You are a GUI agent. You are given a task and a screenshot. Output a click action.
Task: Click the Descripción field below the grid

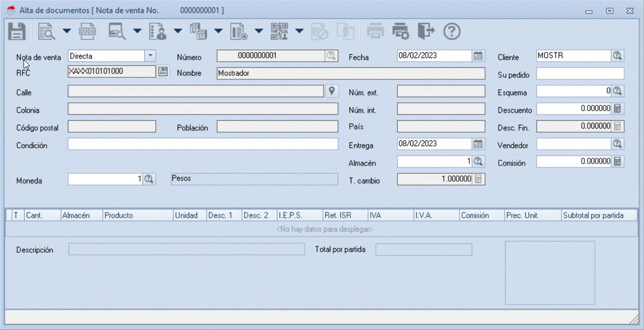187,250
